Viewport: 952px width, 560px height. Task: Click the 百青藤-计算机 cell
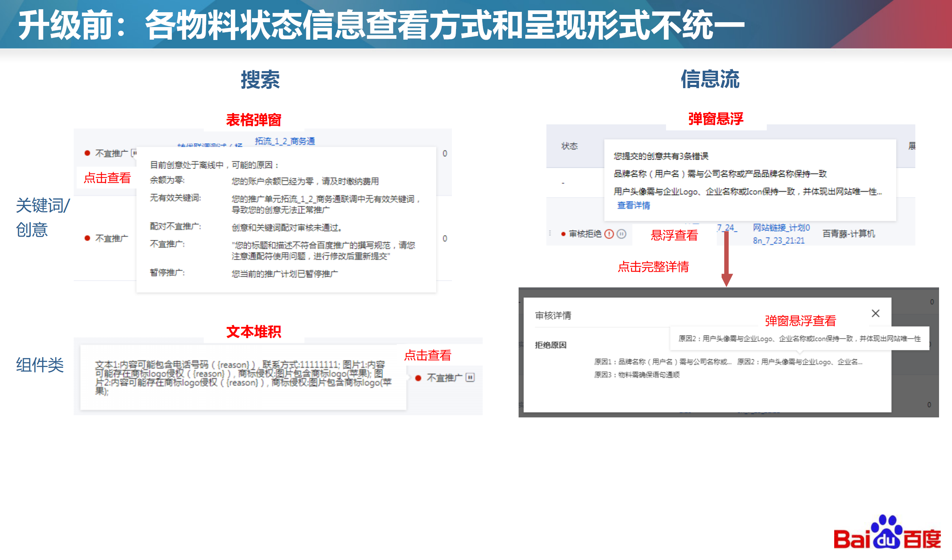(x=848, y=234)
